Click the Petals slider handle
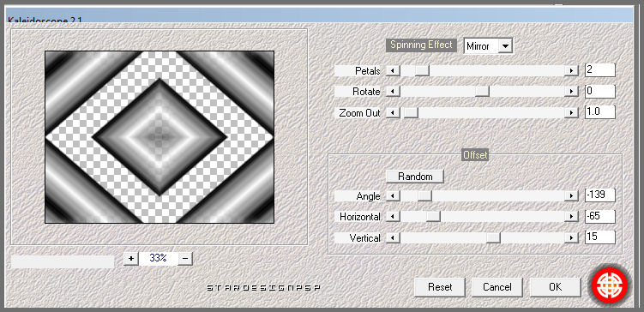Screen dimensions: 644x312 tap(422, 71)
